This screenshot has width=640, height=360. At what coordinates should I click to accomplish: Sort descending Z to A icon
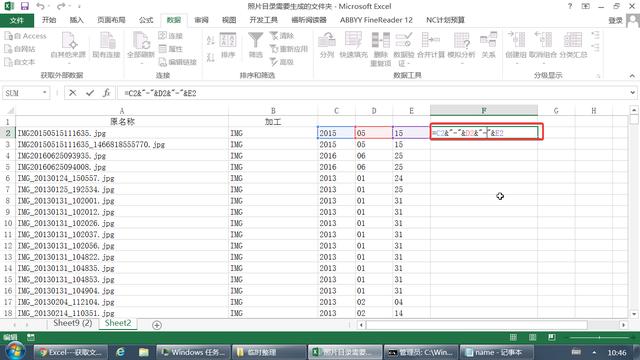click(x=211, y=58)
